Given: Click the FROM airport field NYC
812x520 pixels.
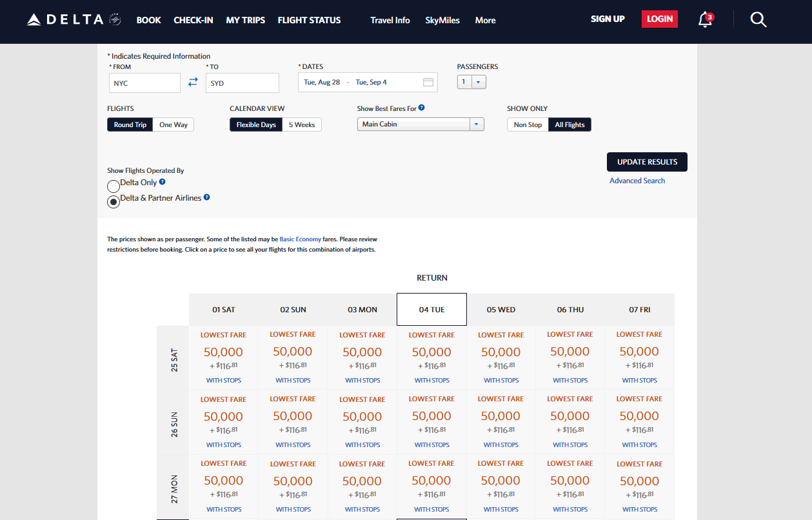Looking at the screenshot, I should click(x=144, y=83).
